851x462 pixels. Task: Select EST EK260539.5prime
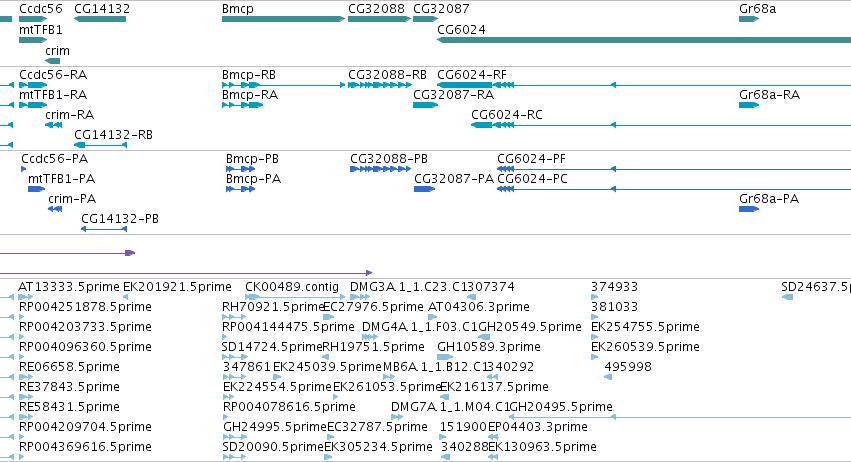click(645, 347)
